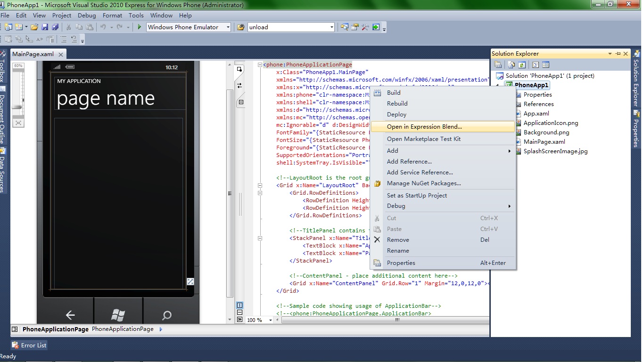
Task: Click the fit-to-screen icon below zoom slider
Action: [x=18, y=123]
